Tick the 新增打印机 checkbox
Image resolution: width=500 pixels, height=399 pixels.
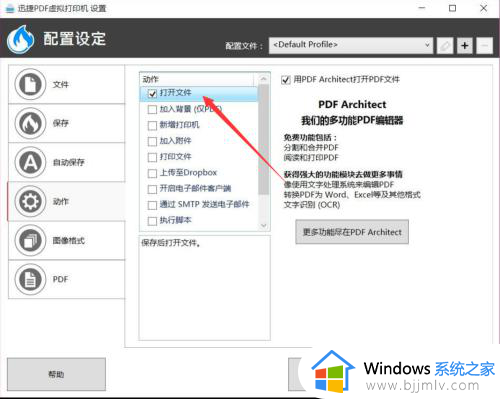click(x=152, y=125)
